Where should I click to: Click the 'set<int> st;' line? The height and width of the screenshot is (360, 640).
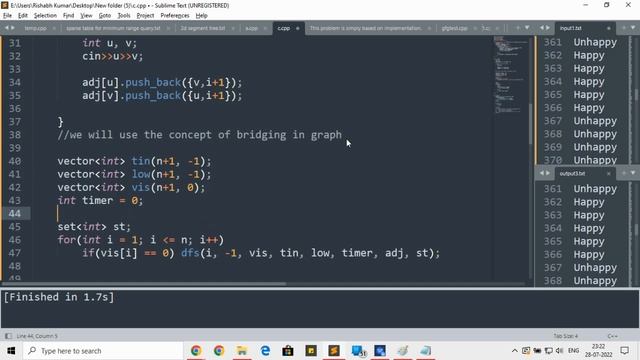point(94,227)
